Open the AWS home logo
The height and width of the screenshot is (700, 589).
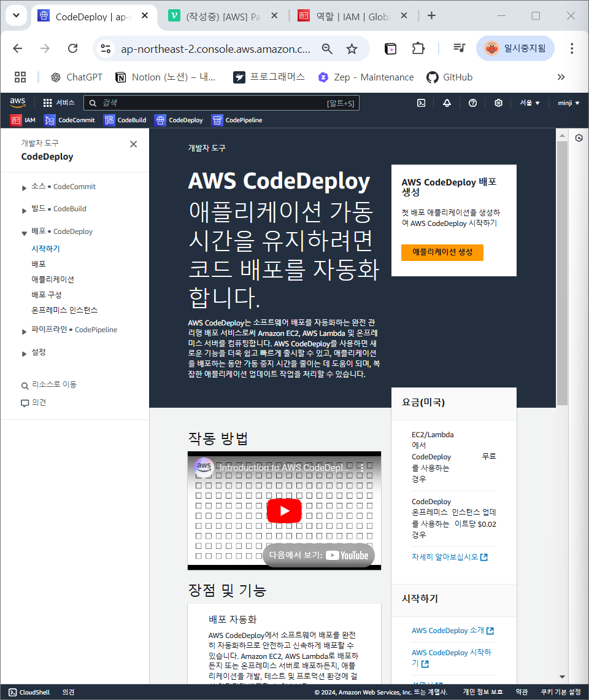click(x=18, y=103)
